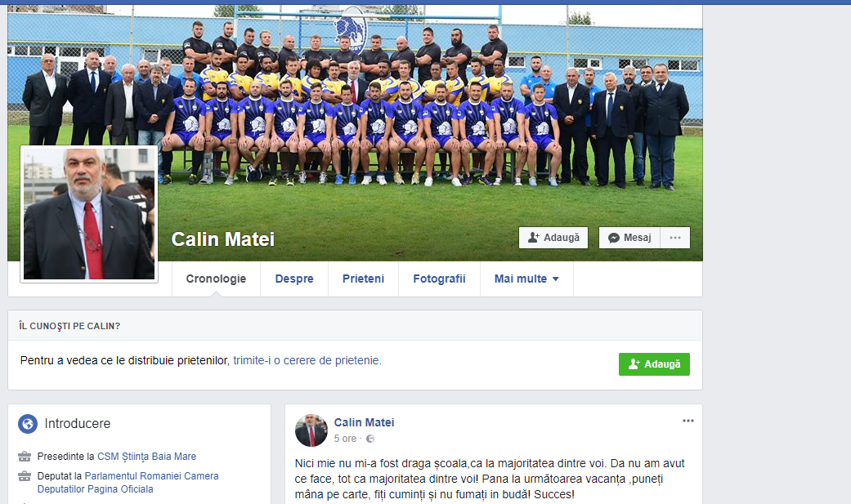
Task: Switch to the Despre tab
Action: (294, 279)
